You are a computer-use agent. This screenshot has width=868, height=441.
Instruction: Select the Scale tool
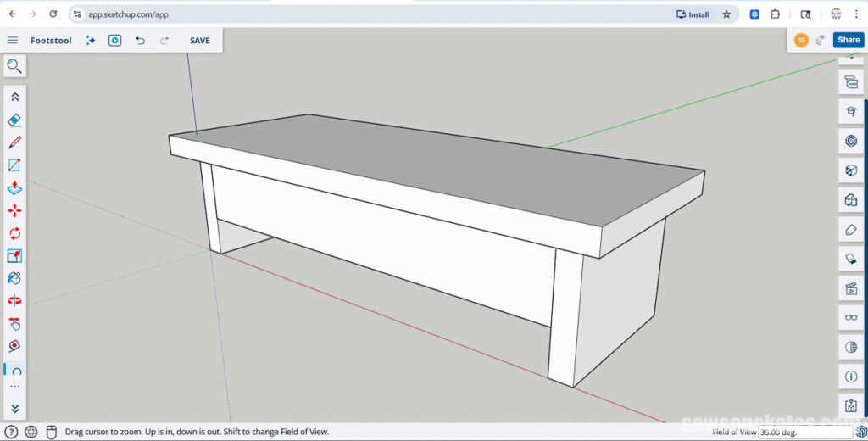click(x=15, y=255)
